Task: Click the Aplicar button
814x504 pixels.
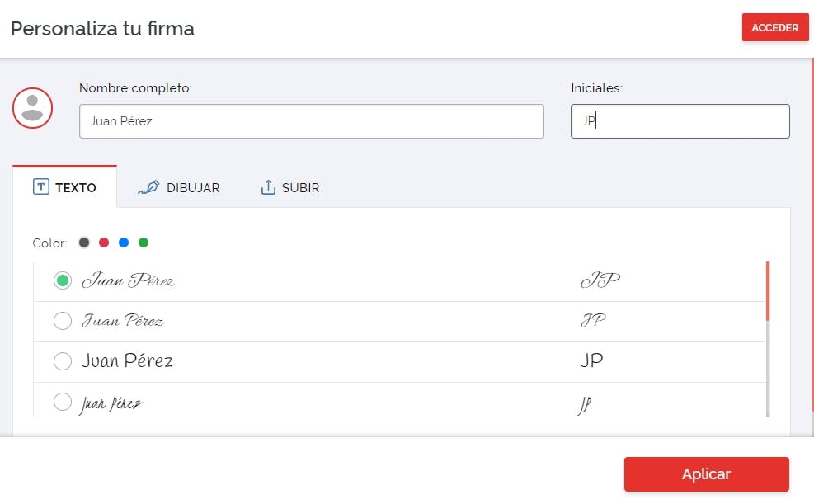Action: [x=706, y=474]
